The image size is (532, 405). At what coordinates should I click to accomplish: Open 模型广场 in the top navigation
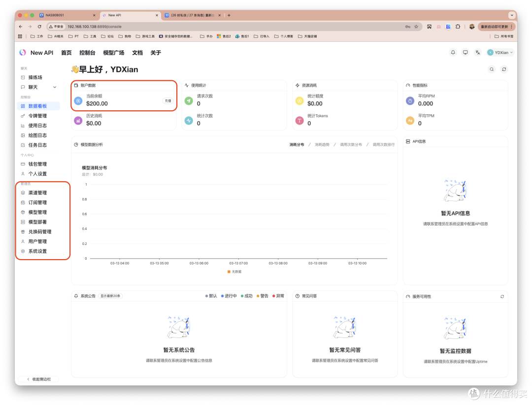pyautogui.click(x=114, y=53)
